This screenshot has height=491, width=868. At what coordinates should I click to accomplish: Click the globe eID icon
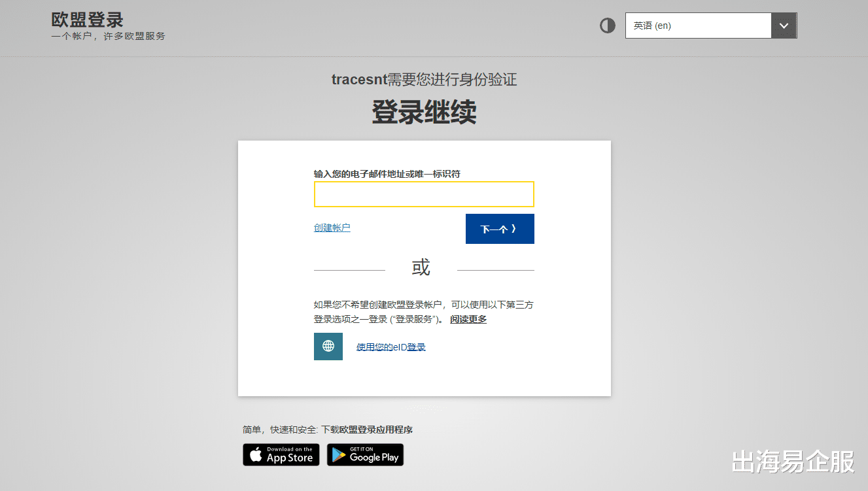click(x=328, y=346)
